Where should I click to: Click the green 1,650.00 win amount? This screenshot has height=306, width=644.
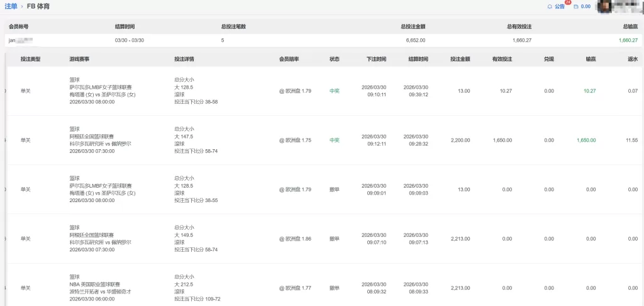[x=586, y=140]
